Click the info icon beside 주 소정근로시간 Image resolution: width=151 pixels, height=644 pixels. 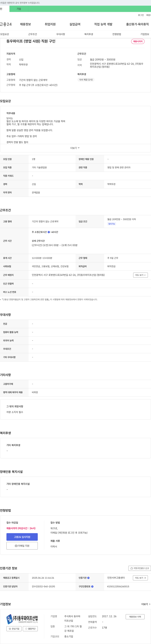pyautogui.click(x=49, y=232)
